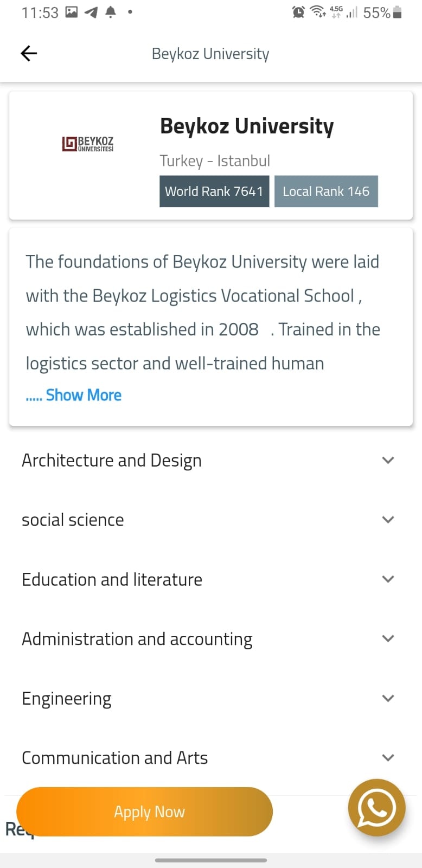Screen dimensions: 422x868
Task: Open WhatsApp chat floating button
Action: tap(376, 808)
